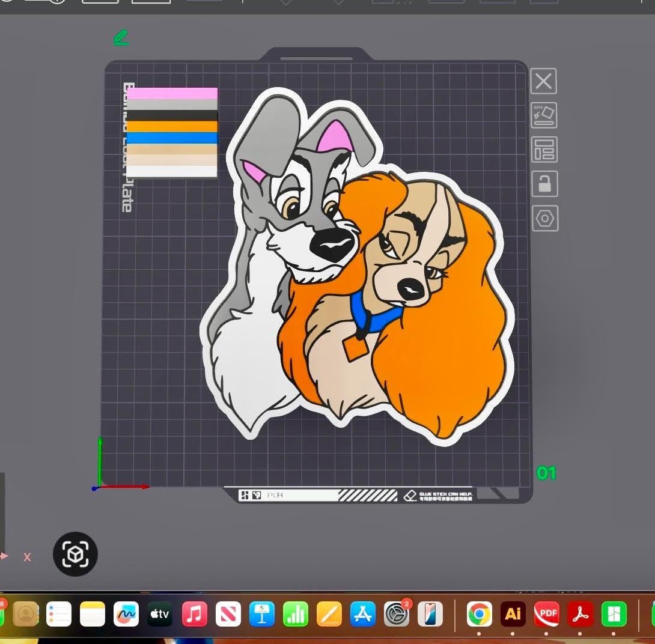This screenshot has width=655, height=644.
Task: Open Apple TV from the dock
Action: tap(160, 614)
